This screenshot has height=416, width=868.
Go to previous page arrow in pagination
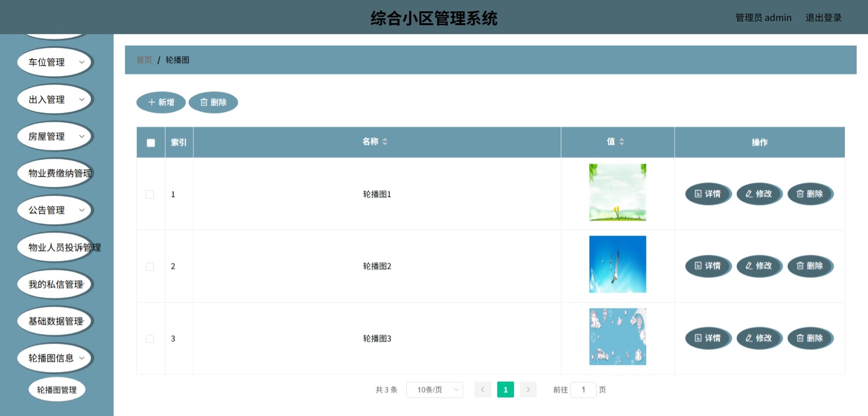click(x=482, y=390)
